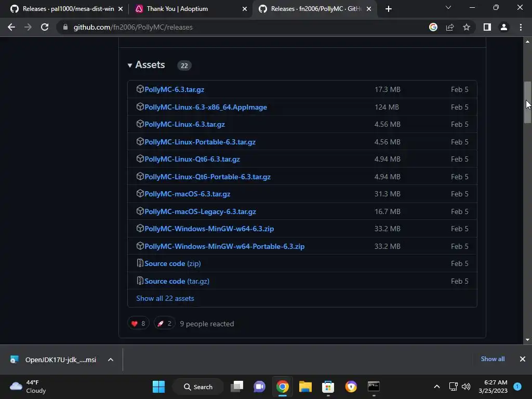Image resolution: width=532 pixels, height=399 pixels.
Task: Download PollyMC-Linux-Portable-6.3.tar.gz
Action: (200, 142)
